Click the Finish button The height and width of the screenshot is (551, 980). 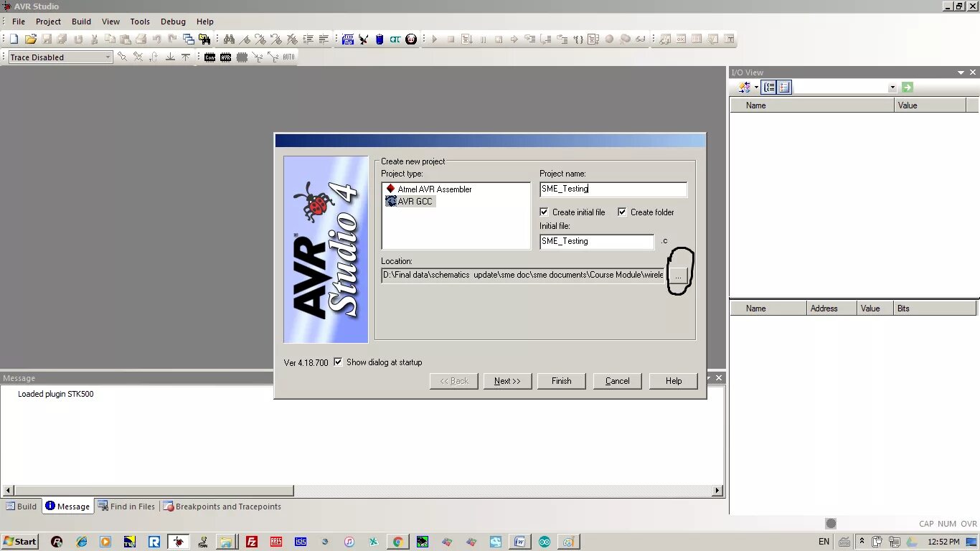pyautogui.click(x=562, y=381)
